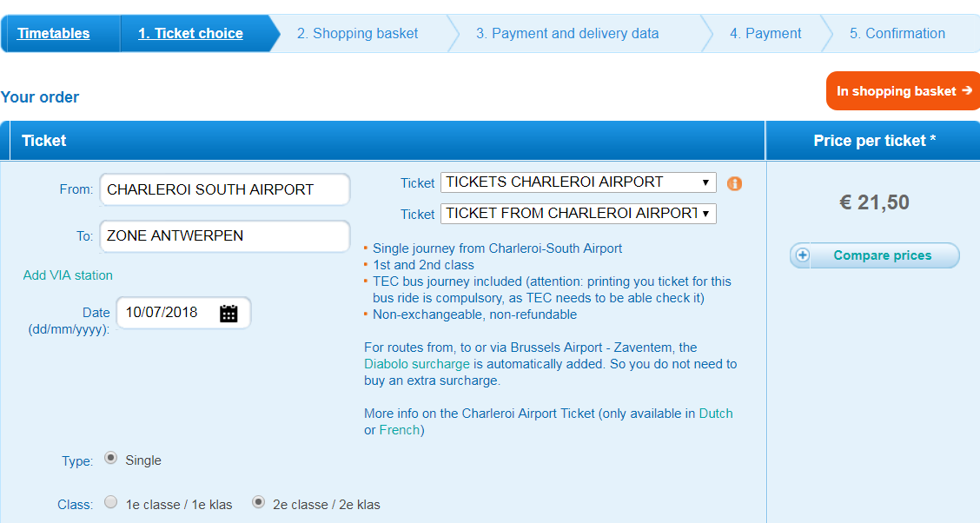Click the To station input field
The image size is (980, 523).
click(x=225, y=236)
